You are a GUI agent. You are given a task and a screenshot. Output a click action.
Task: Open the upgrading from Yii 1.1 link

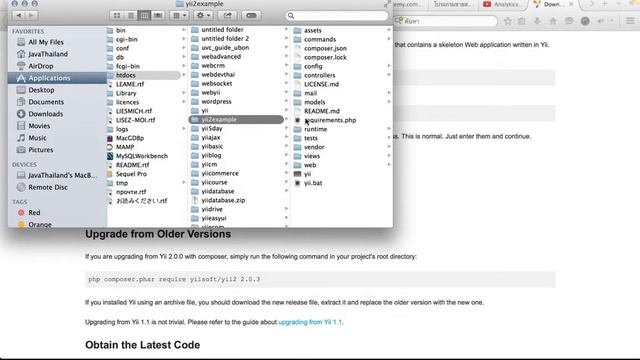pos(310,322)
